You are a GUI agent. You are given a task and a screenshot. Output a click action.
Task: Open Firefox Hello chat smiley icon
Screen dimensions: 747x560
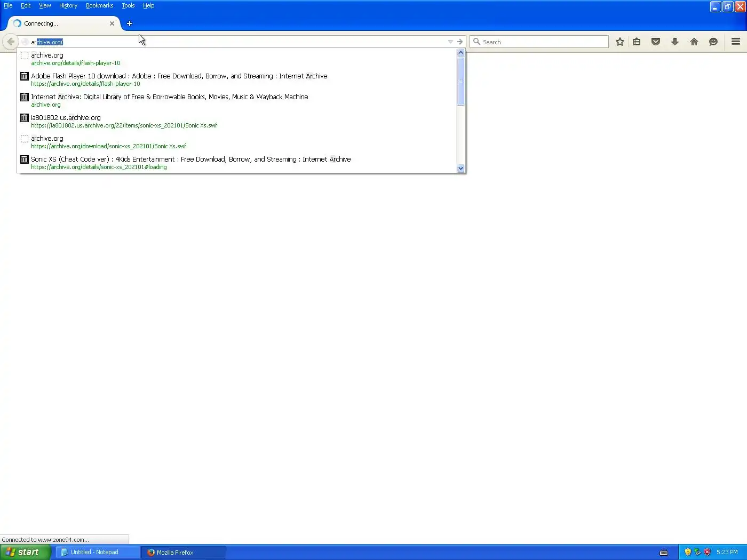click(x=713, y=42)
